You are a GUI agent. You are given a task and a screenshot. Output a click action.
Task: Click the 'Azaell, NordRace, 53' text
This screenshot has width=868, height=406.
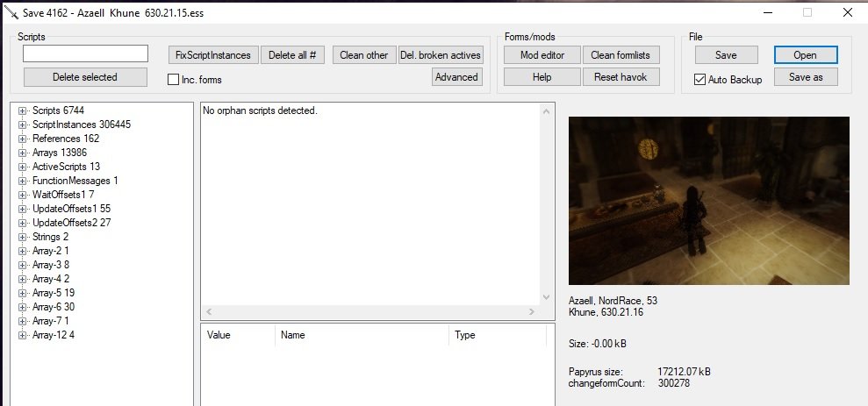(613, 301)
